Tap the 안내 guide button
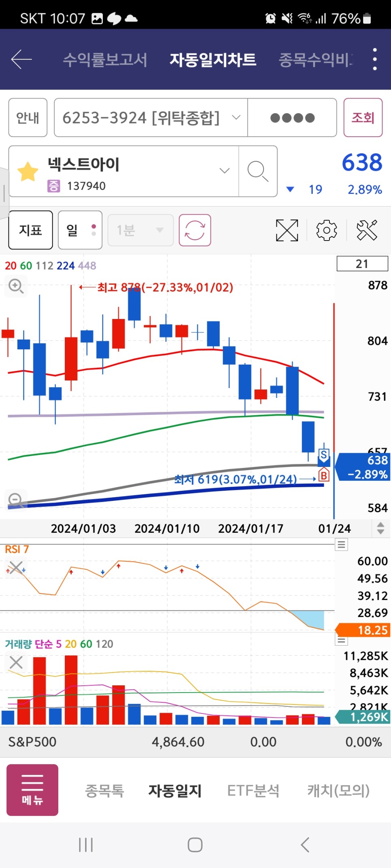Viewport: 391px width, 868px height. pyautogui.click(x=28, y=118)
